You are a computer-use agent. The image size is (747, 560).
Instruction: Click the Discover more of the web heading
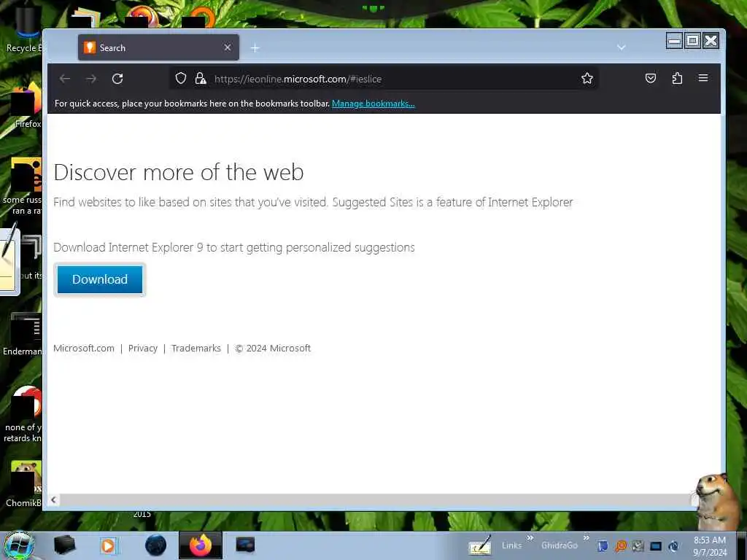[179, 172]
